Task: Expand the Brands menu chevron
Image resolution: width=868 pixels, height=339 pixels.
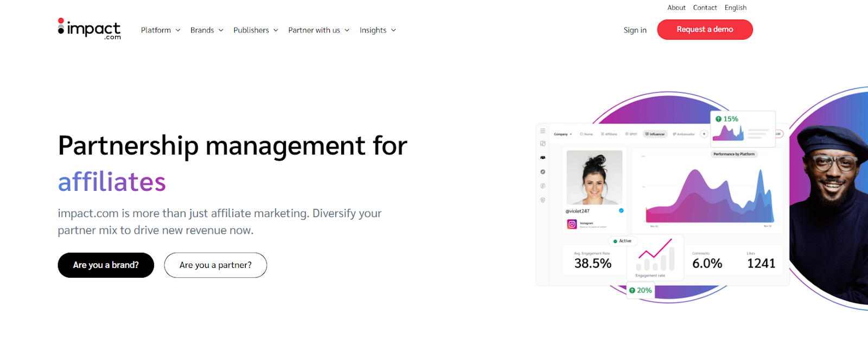Action: [221, 30]
